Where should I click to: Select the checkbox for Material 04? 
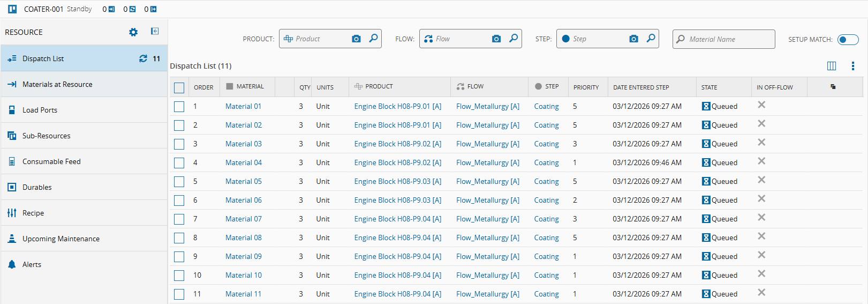pos(179,163)
